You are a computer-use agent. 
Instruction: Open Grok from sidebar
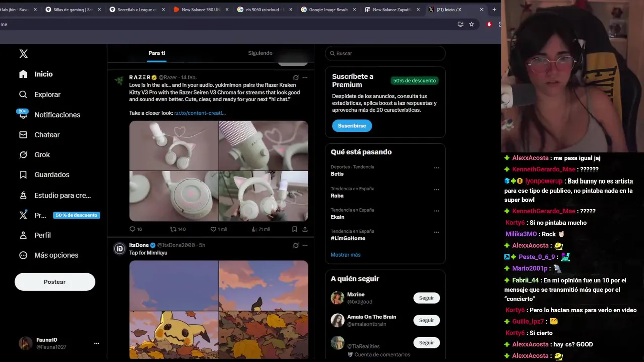tap(34, 155)
